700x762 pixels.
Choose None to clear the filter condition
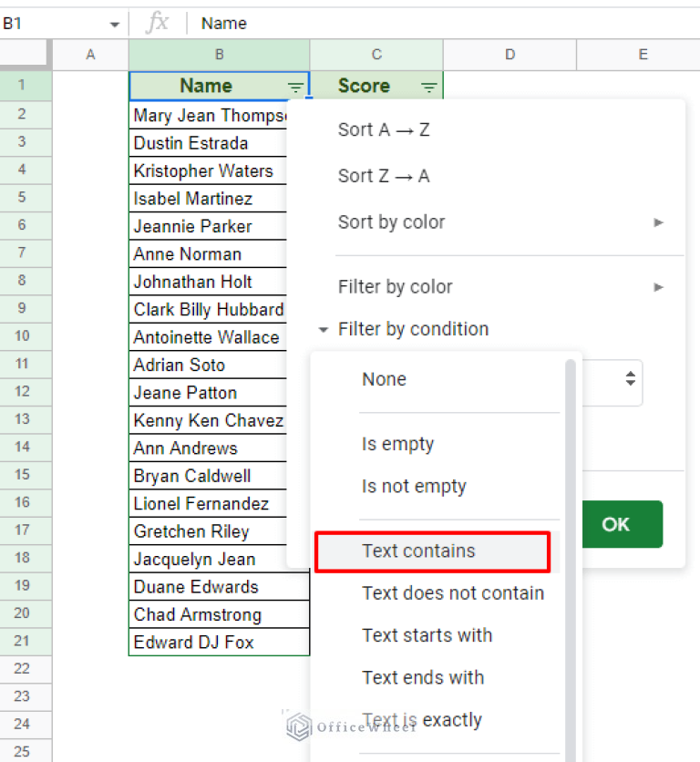click(x=384, y=378)
